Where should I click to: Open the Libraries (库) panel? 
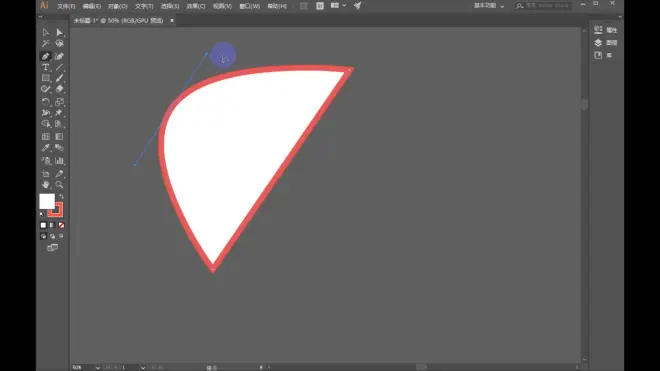tap(603, 55)
